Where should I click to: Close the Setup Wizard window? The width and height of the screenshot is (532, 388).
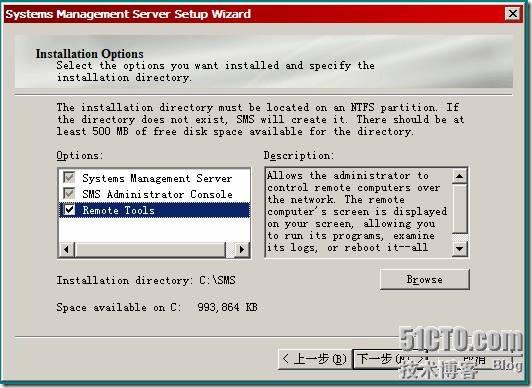pyautogui.click(x=513, y=14)
